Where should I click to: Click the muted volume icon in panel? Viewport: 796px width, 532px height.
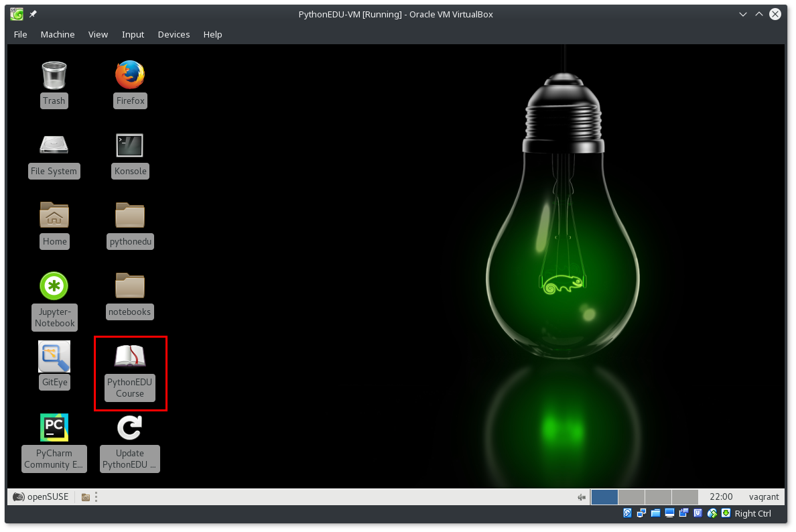[x=582, y=497]
